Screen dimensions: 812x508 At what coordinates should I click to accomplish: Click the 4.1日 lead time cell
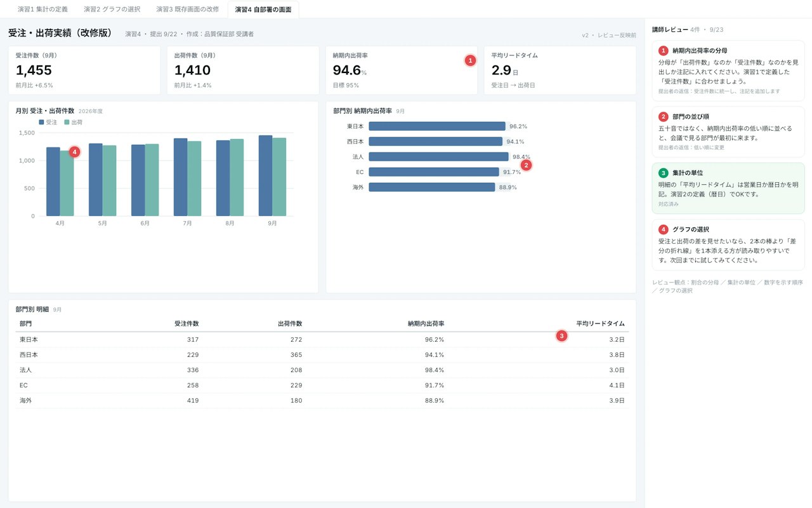(617, 385)
